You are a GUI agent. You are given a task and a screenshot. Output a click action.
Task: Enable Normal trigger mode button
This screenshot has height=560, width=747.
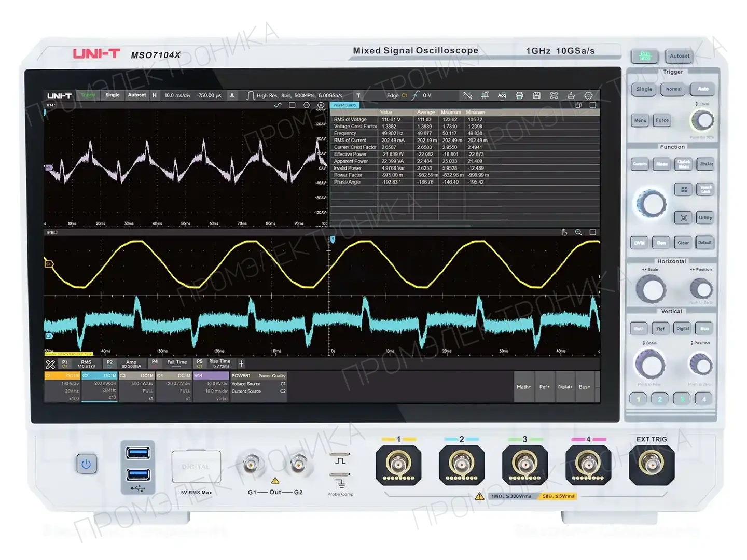(x=673, y=89)
